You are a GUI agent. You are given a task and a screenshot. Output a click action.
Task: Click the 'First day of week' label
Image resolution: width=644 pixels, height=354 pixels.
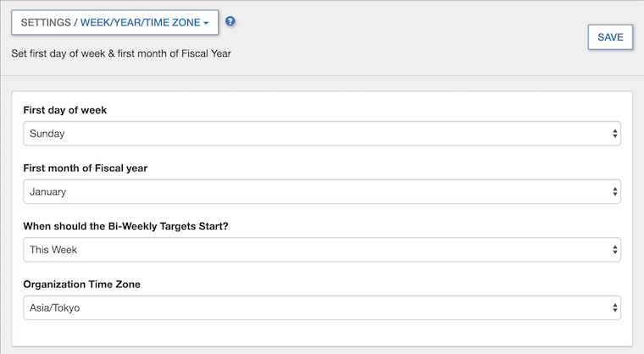(x=64, y=110)
